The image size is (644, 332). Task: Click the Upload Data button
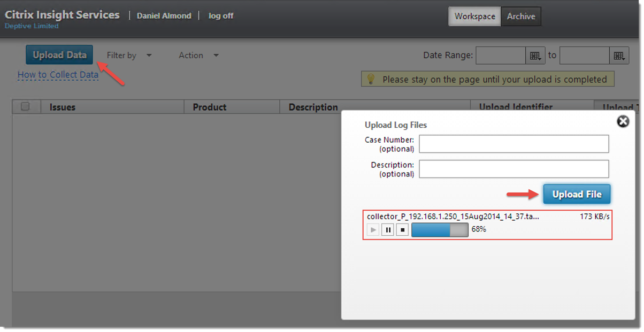point(59,55)
